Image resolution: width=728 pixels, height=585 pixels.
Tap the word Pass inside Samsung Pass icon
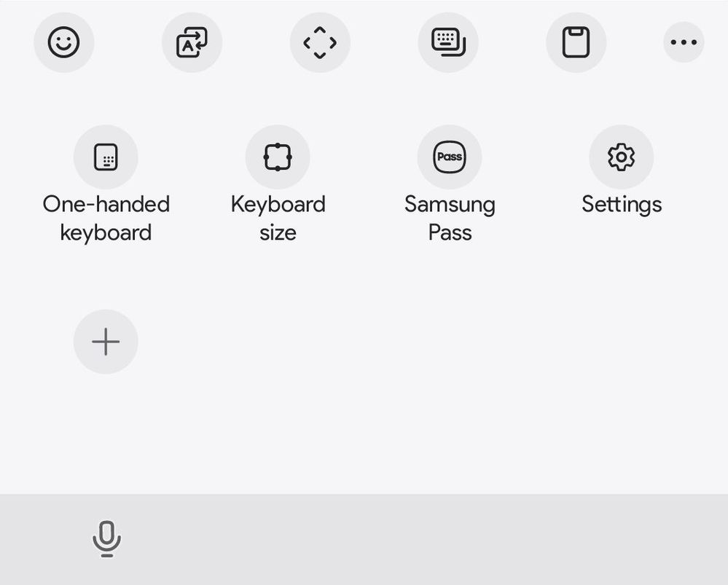point(450,157)
